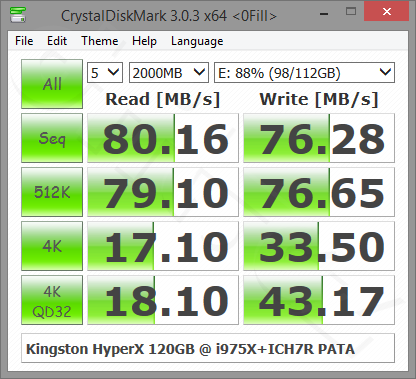Open the Help menu
The height and width of the screenshot is (379, 416).
[x=144, y=41]
